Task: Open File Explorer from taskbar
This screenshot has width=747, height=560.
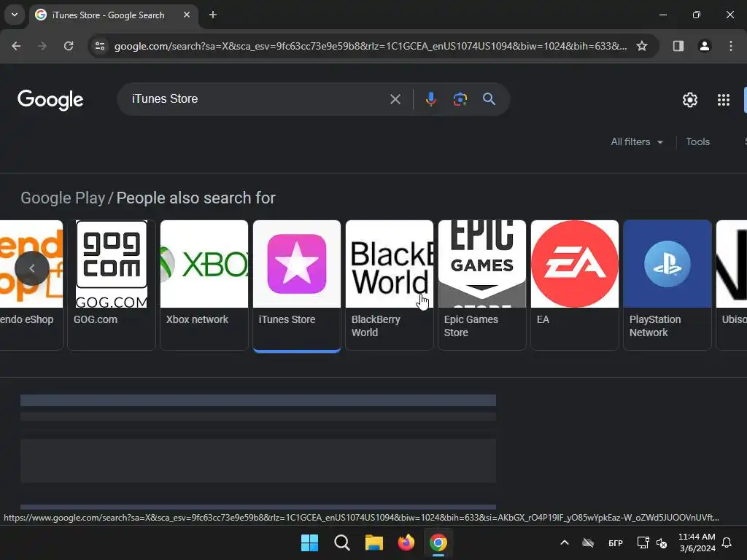Action: tap(374, 542)
